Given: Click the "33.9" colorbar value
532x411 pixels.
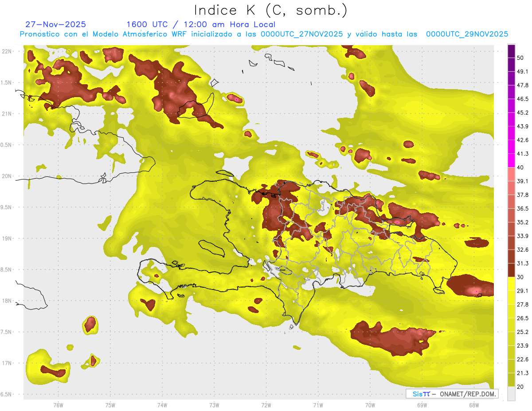Looking at the screenshot, I should (x=523, y=236).
